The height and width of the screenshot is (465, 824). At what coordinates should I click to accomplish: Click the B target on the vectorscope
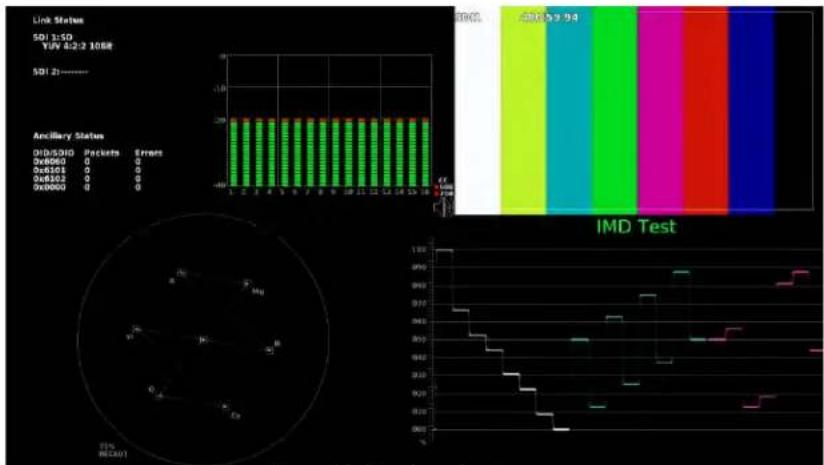click(x=270, y=349)
